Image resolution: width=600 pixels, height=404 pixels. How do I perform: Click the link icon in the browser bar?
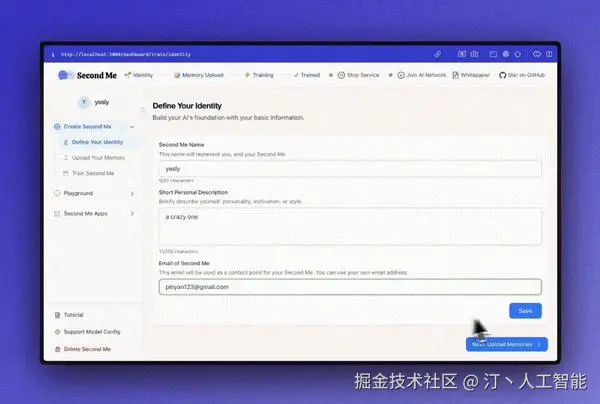click(x=437, y=54)
